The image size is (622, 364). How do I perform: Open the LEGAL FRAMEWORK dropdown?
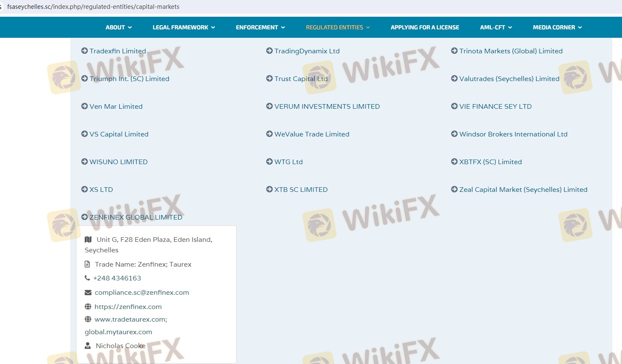(184, 27)
